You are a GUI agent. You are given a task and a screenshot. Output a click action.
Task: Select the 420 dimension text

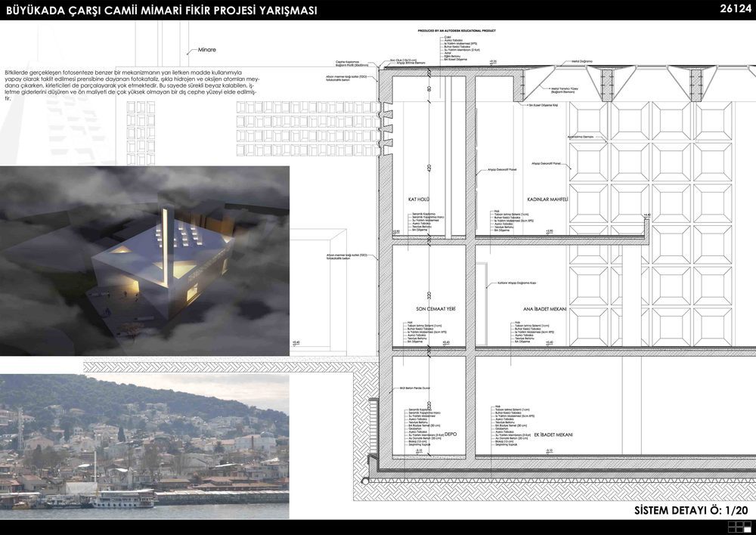tap(429, 169)
